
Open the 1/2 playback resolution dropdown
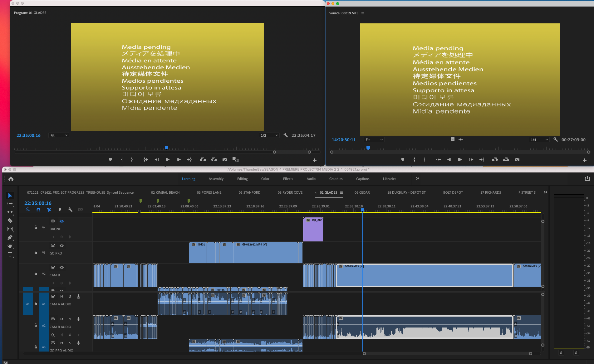click(x=269, y=135)
